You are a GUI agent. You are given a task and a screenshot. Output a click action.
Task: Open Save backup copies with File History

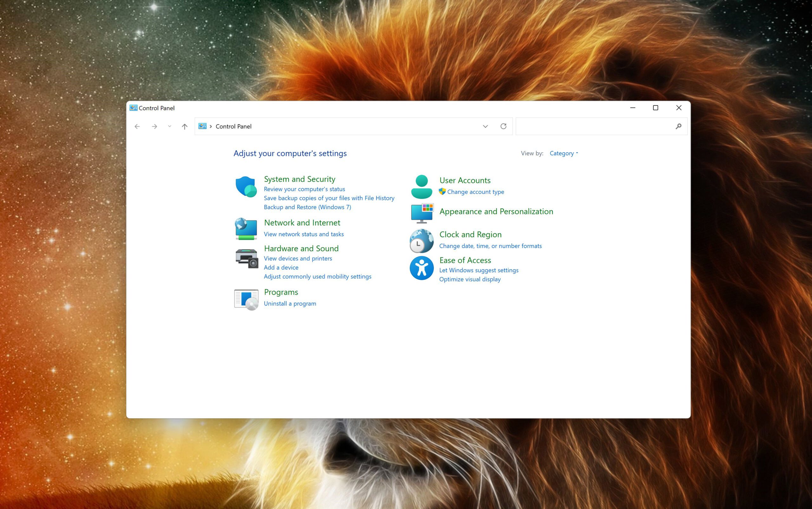click(x=329, y=198)
